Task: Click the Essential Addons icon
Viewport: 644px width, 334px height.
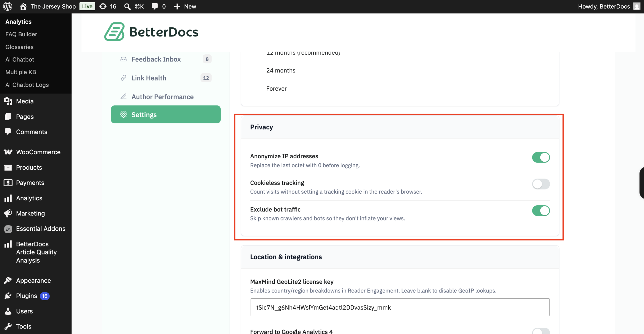Action: coord(8,229)
